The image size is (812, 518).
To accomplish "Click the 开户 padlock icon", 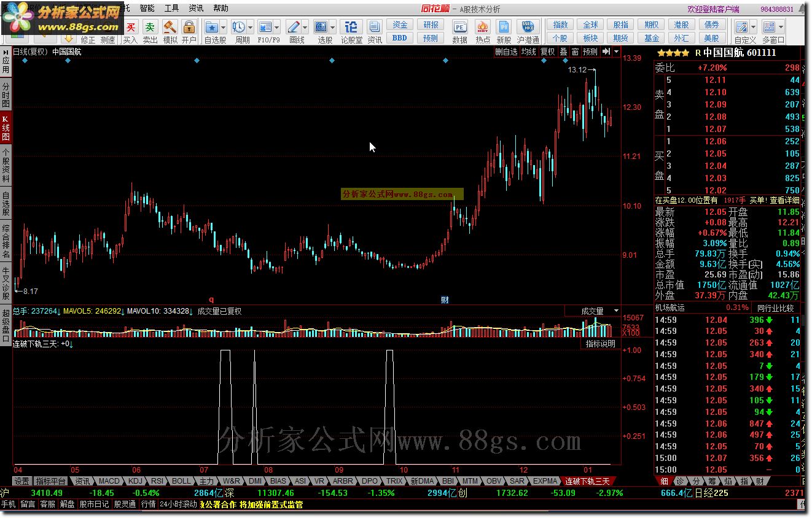I will [189, 27].
